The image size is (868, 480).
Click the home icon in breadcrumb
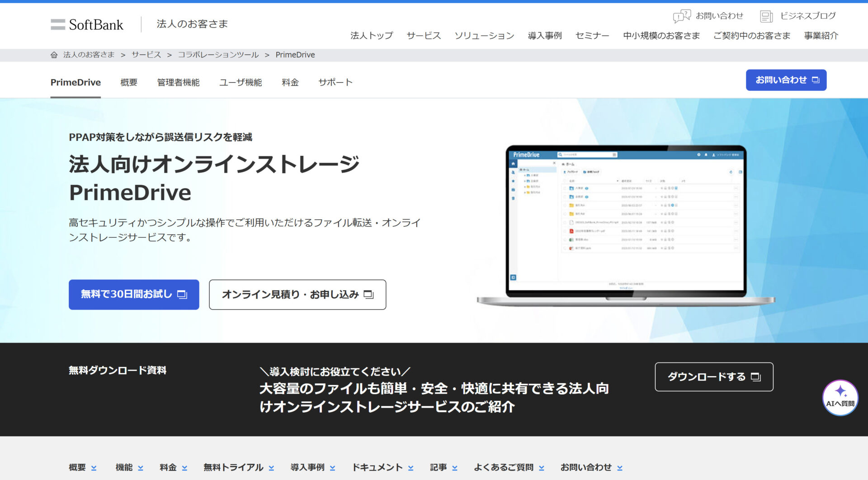click(x=54, y=55)
